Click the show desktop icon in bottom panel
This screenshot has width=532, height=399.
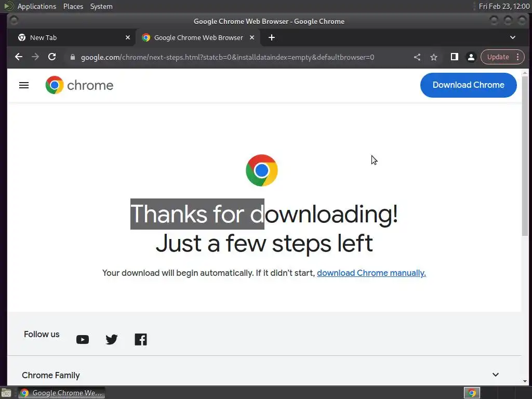pyautogui.click(x=6, y=393)
